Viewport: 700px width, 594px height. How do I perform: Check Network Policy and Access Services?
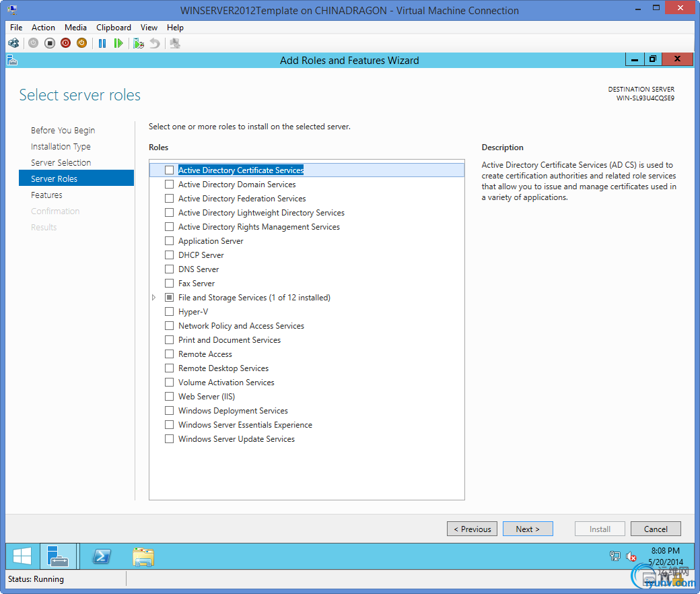coord(169,325)
